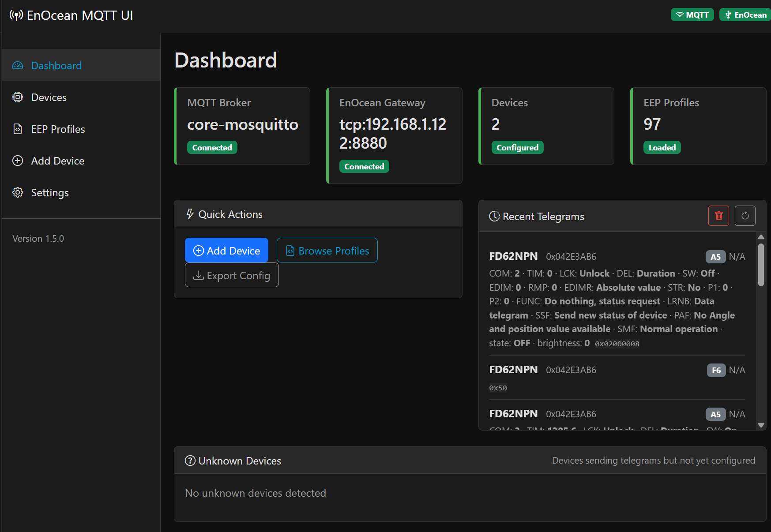The width and height of the screenshot is (771, 532).
Task: Open the Devices page from sidebar
Action: click(81, 97)
